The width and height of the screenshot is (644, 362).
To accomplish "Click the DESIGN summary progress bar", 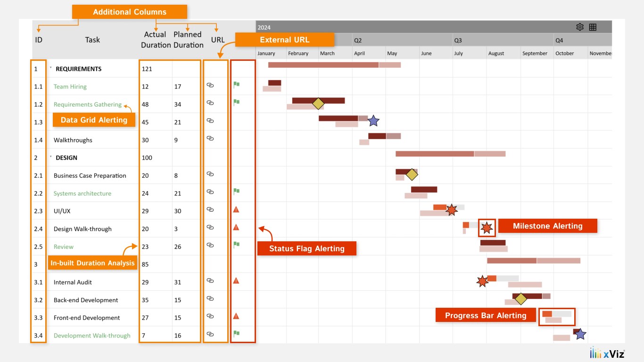I will click(x=450, y=154).
